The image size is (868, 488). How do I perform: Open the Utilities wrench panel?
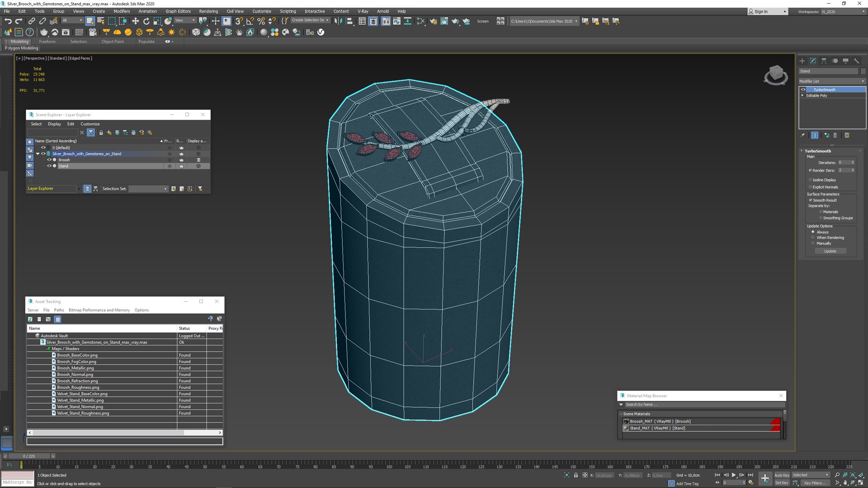click(x=856, y=61)
